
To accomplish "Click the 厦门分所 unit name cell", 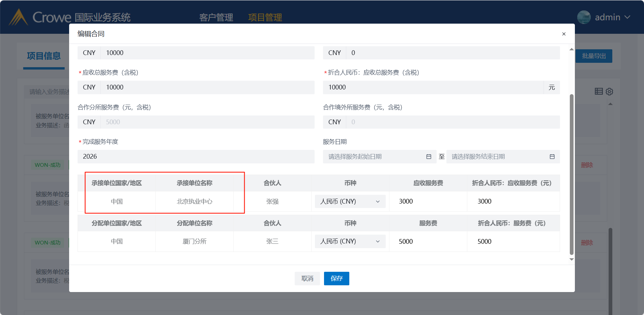I will (195, 241).
